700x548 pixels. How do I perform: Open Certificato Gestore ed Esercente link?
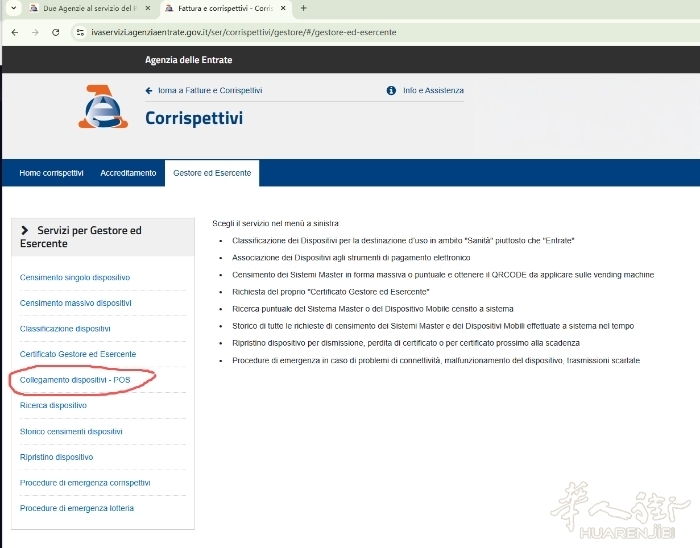tap(78, 354)
